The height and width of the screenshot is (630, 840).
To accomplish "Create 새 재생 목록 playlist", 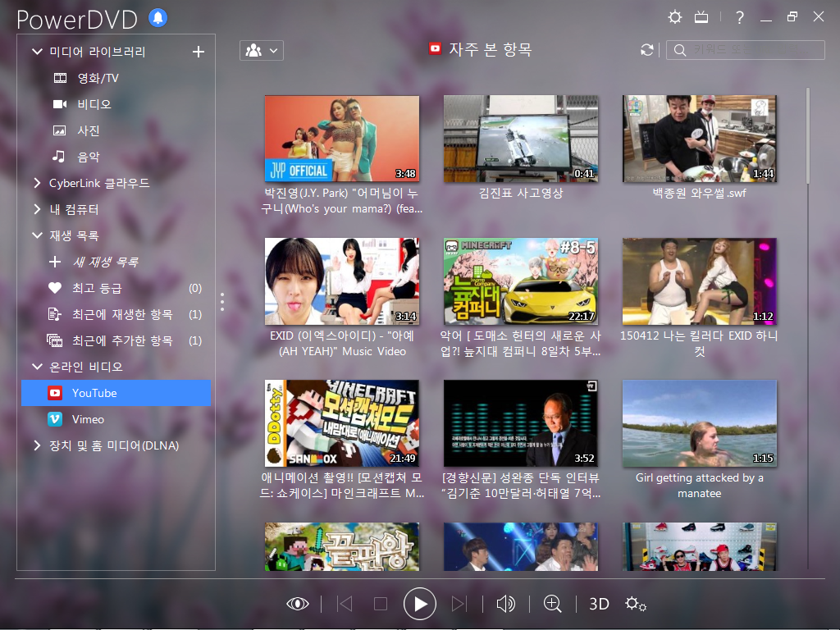I will (x=105, y=262).
